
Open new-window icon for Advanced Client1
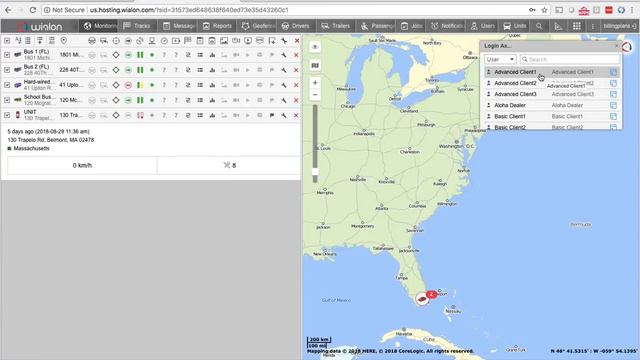click(x=613, y=72)
